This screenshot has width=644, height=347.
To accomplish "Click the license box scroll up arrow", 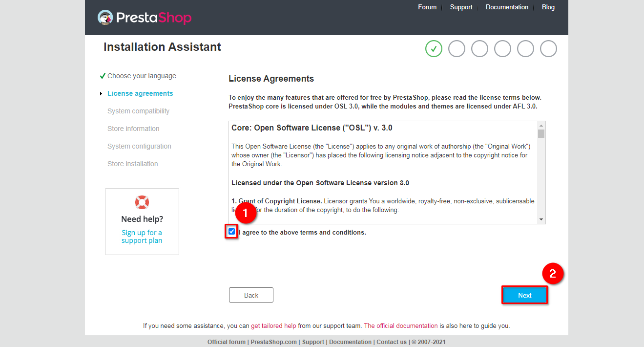I will [x=541, y=126].
